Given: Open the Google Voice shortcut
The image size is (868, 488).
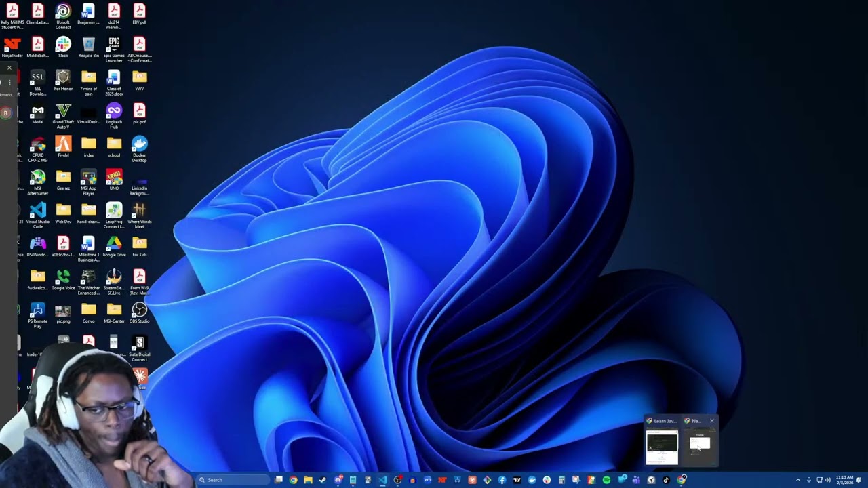Looking at the screenshot, I should pos(63,280).
